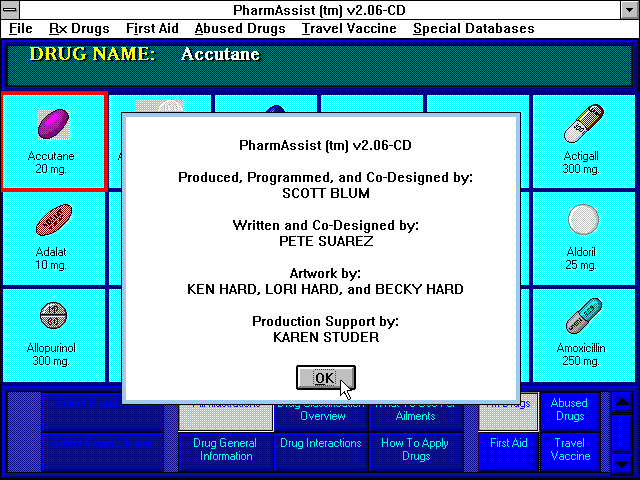Click the PETE SUAREZ credit line
The width and height of the screenshot is (640, 480).
(x=326, y=241)
